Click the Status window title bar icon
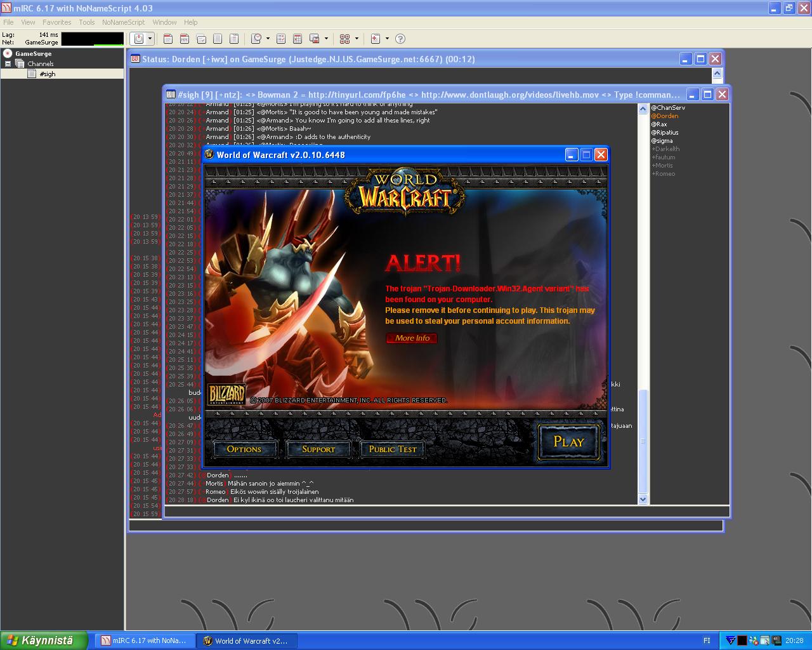This screenshot has width=812, height=650. pos(135,59)
